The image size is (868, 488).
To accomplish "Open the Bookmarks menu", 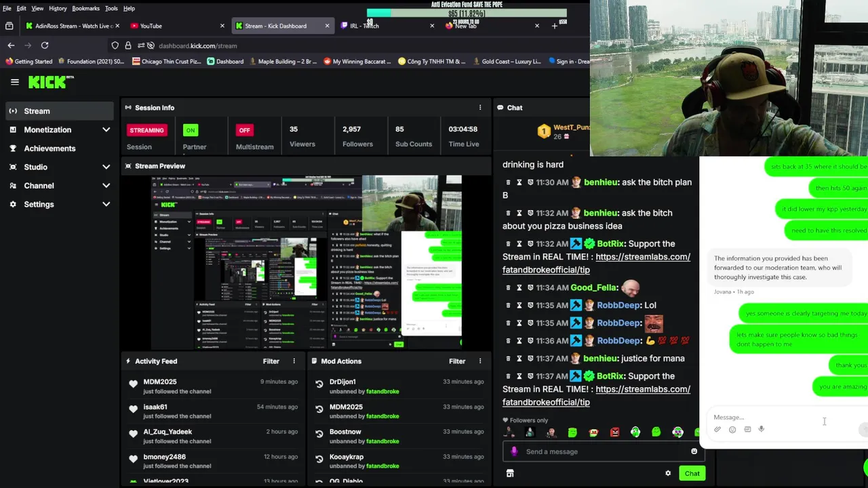I will tap(85, 8).
